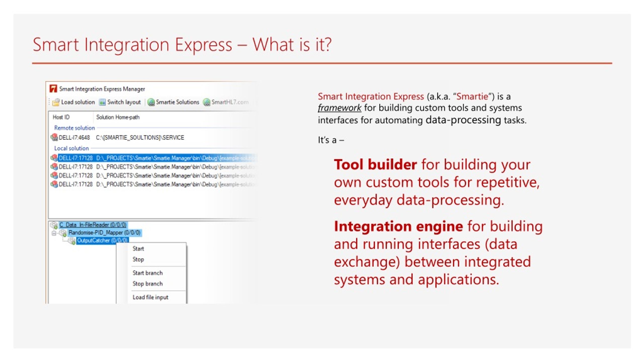This screenshot has height=362, width=644.
Task: Select the DELL-I7:4648 host row
Action: (74, 138)
